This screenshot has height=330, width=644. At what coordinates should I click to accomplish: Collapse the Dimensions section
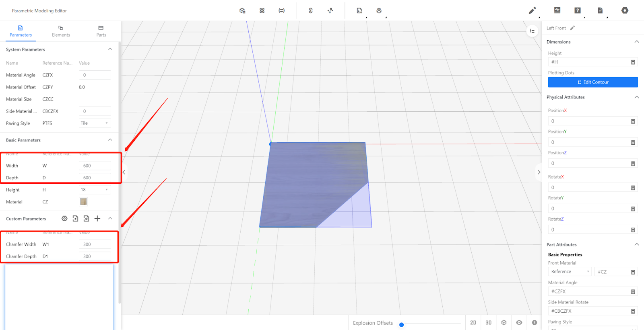pyautogui.click(x=636, y=42)
